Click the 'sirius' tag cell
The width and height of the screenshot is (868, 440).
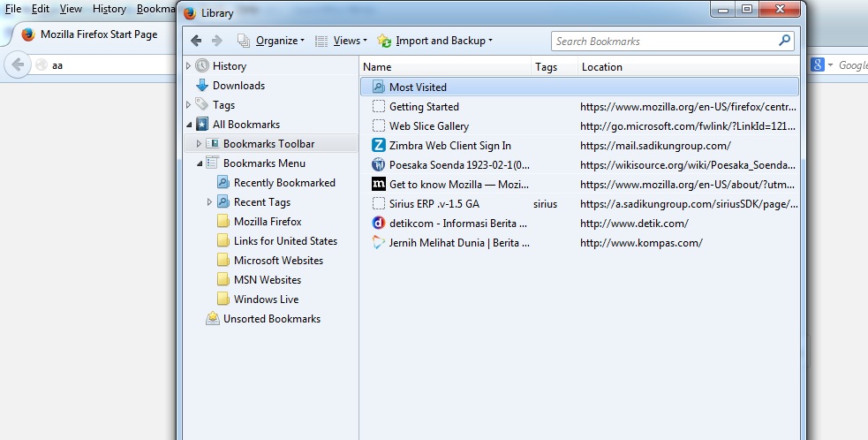pyautogui.click(x=546, y=204)
